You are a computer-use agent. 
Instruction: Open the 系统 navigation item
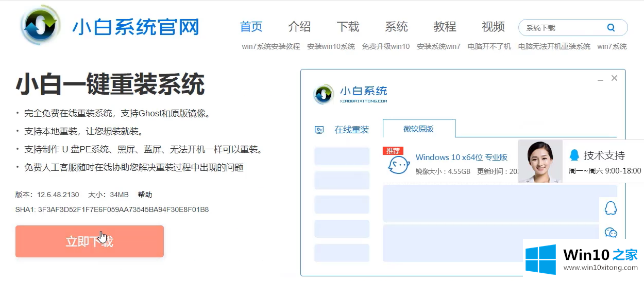tap(396, 27)
